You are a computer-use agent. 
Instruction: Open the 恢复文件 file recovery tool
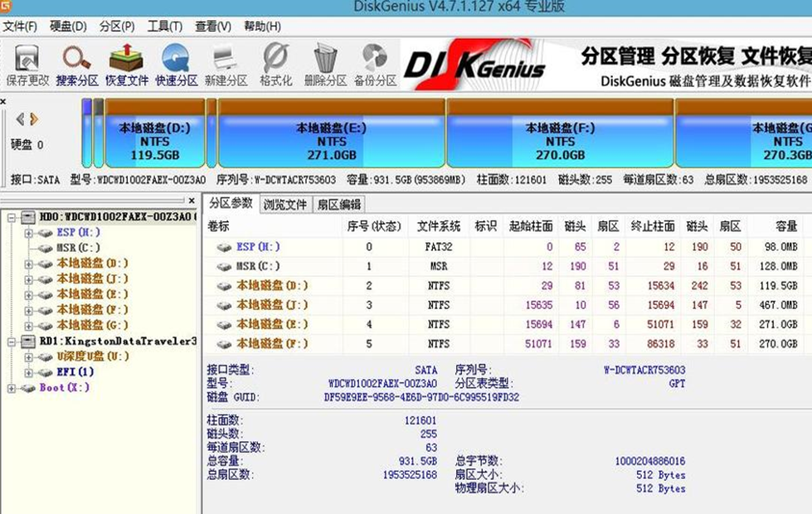click(x=126, y=58)
